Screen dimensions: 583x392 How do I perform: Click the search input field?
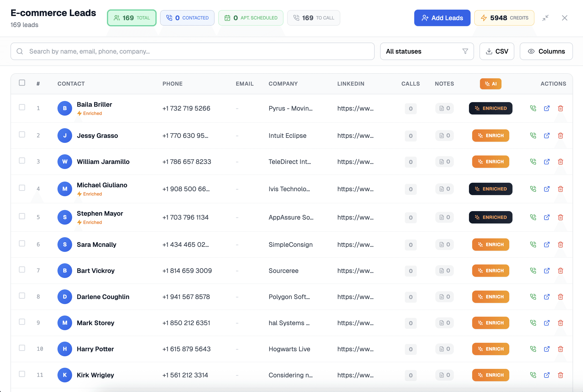point(175,51)
